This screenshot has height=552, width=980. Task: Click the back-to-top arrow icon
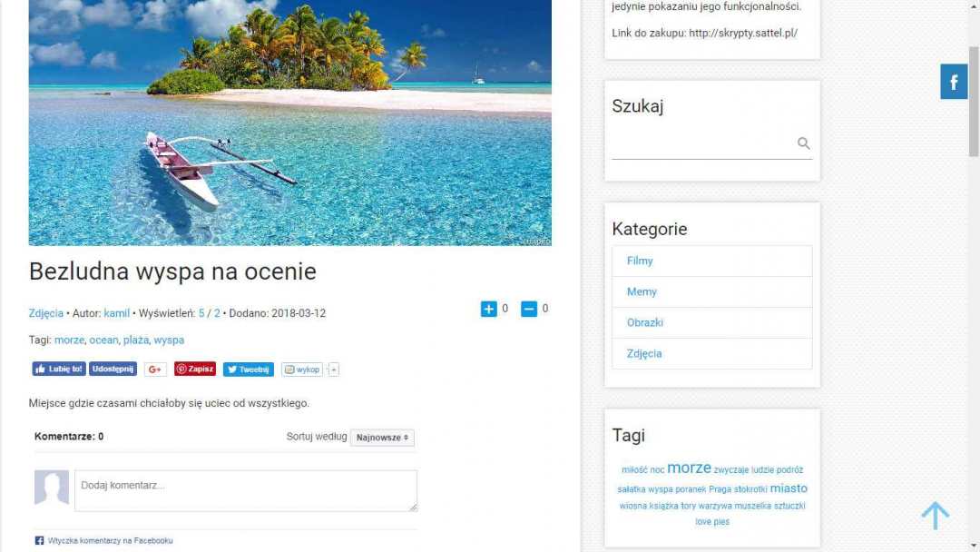(x=935, y=515)
